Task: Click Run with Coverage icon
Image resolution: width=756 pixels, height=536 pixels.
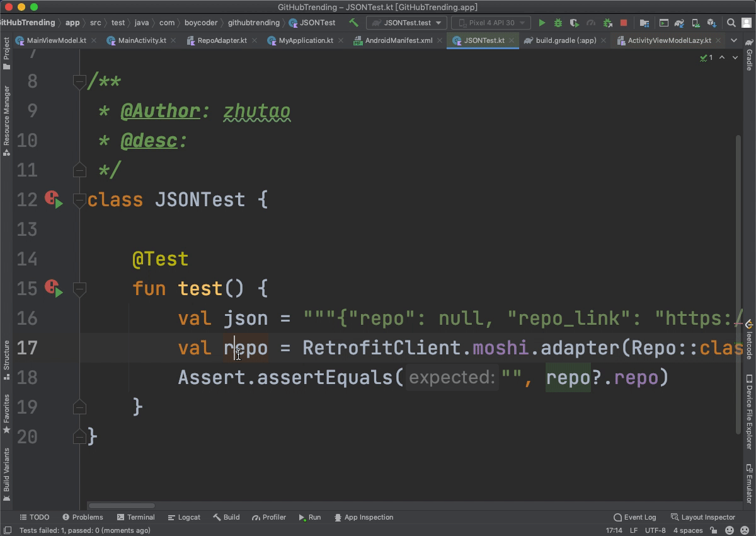Action: point(574,23)
